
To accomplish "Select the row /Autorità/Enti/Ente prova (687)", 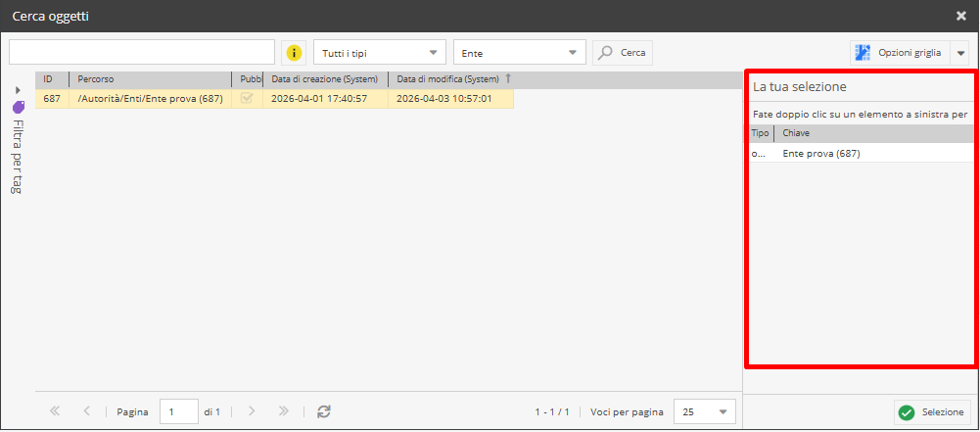I will (150, 99).
